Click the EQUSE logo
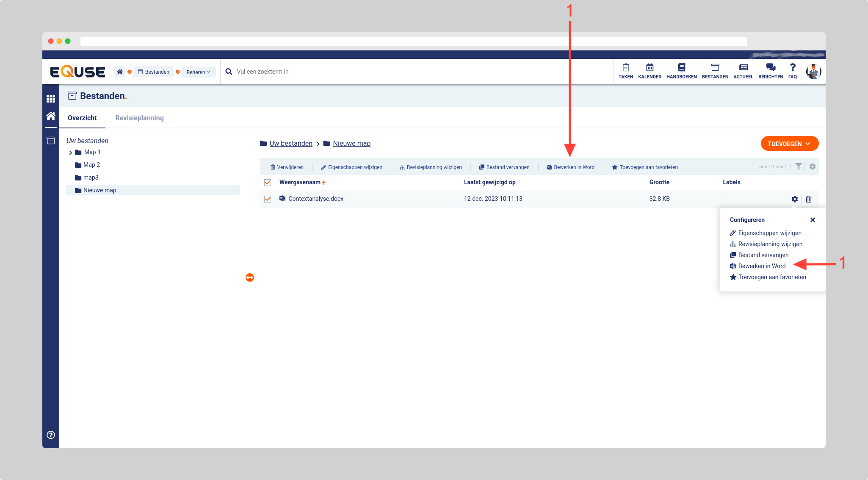 77,72
